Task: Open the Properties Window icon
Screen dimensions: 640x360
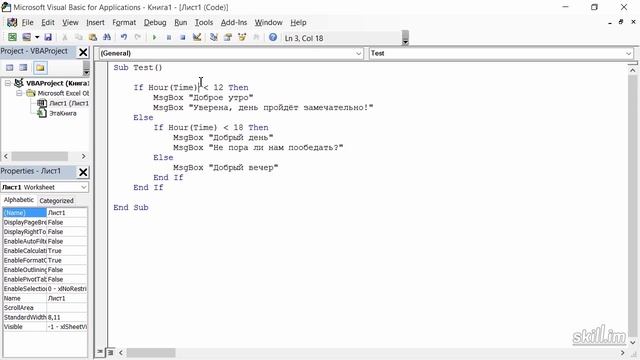Action: coord(228,38)
